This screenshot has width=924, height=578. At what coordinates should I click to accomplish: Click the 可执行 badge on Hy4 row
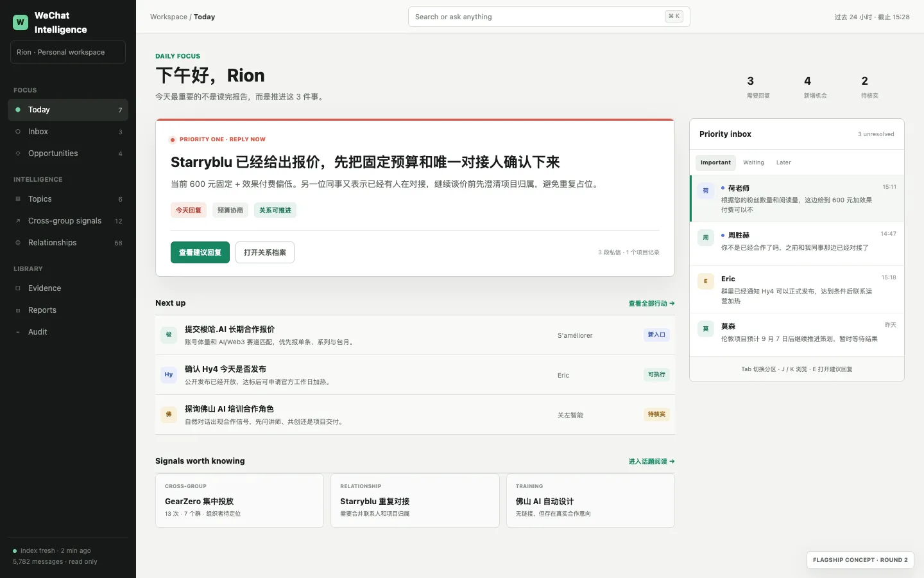pyautogui.click(x=656, y=374)
